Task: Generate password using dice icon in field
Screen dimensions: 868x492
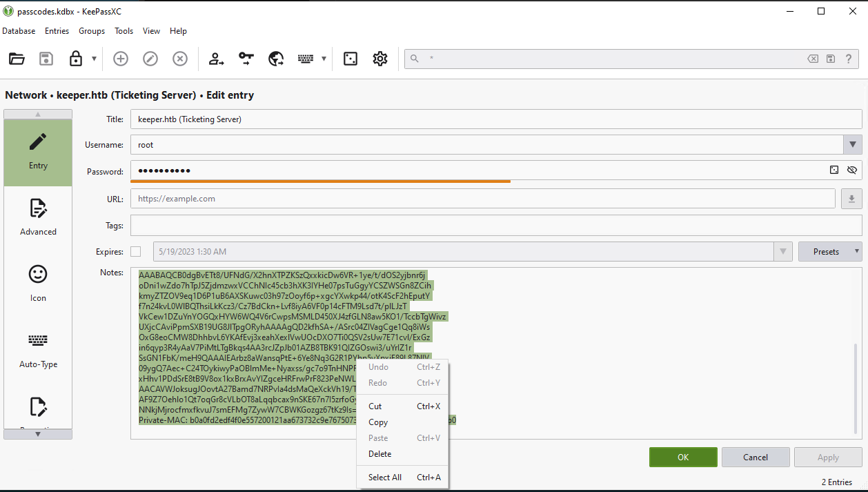Action: click(834, 170)
